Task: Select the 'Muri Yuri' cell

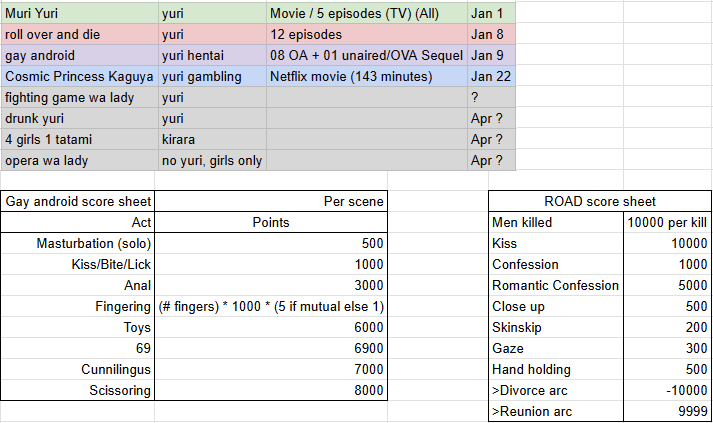Action: 80,13
